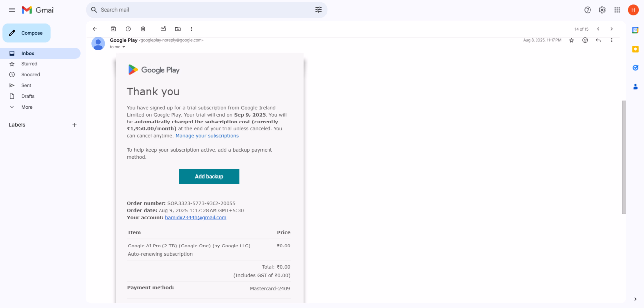Viewport: 644px width, 308px height.
Task: Archive this email using the archive icon
Action: [x=113, y=29]
